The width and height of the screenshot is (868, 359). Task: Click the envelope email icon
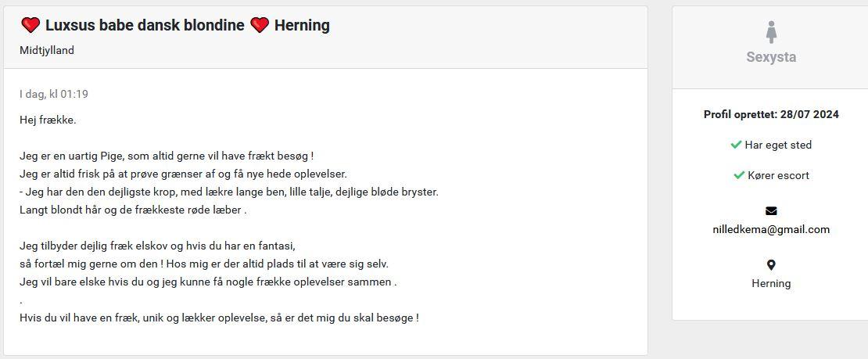[771, 211]
